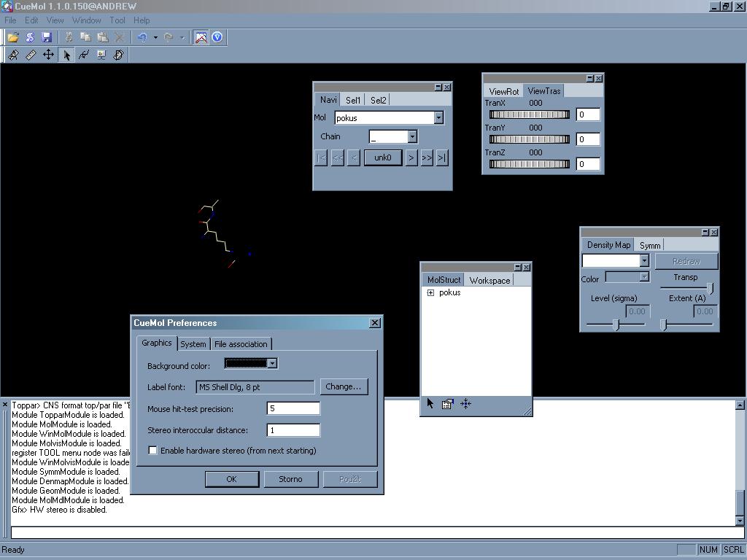Open the System preferences tab
The width and height of the screenshot is (747, 560).
point(193,344)
